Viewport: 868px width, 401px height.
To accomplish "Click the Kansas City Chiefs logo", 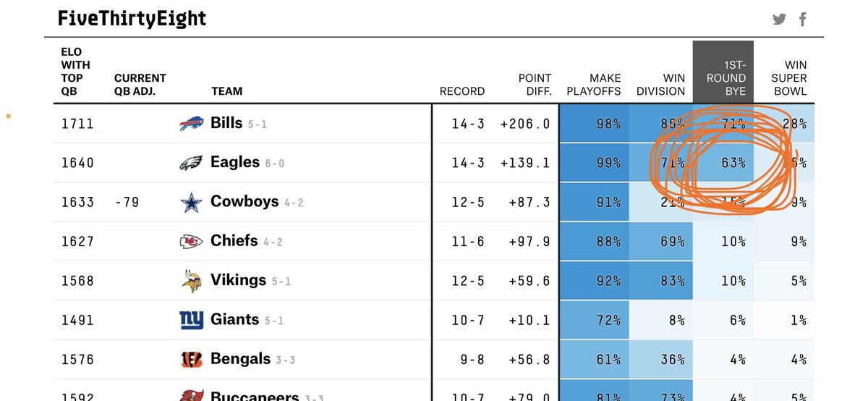I will 192,241.
